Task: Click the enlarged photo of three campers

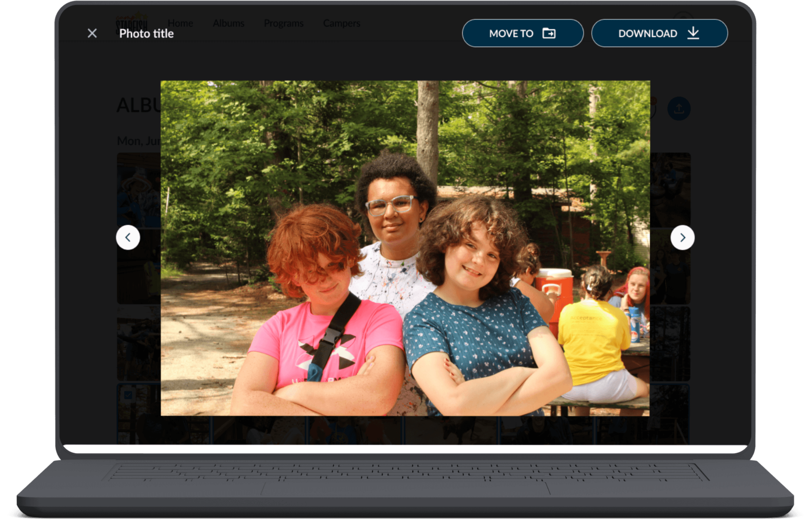Action: pyautogui.click(x=405, y=248)
